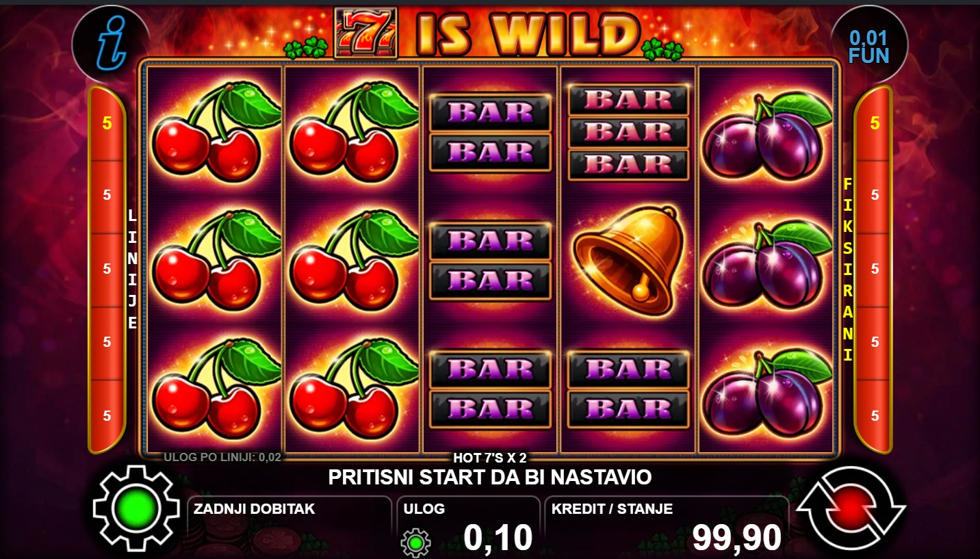Screen dimensions: 980x559
Task: Click the 0,01 FUN denomination badge
Action: pos(869,45)
